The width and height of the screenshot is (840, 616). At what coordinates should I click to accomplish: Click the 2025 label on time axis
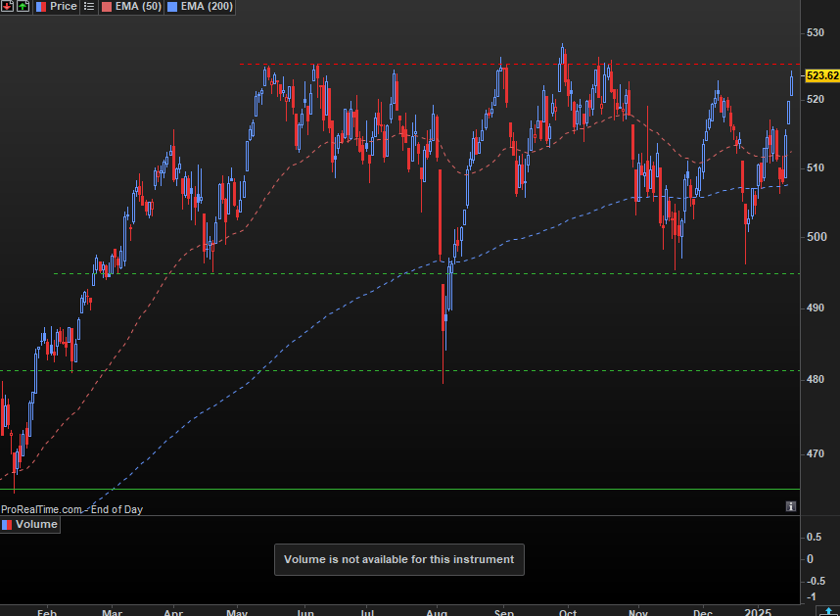point(758,612)
